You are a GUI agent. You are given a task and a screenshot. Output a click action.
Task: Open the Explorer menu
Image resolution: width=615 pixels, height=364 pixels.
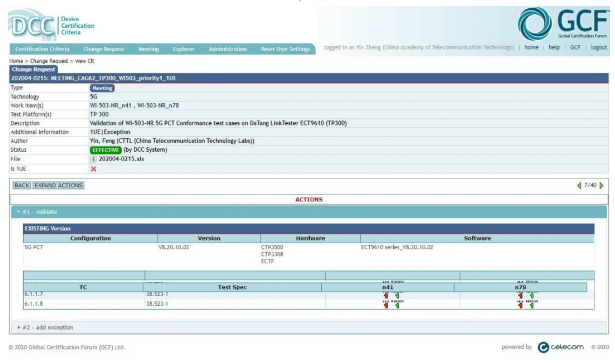pyautogui.click(x=184, y=49)
